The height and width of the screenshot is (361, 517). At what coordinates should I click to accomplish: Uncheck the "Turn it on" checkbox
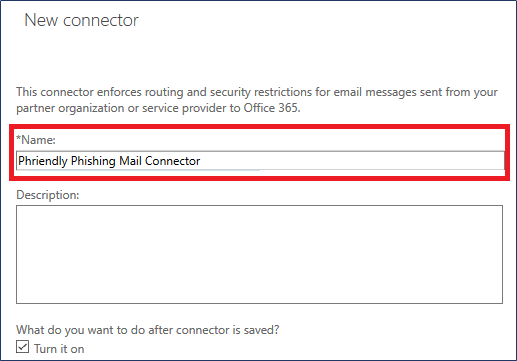point(22,347)
